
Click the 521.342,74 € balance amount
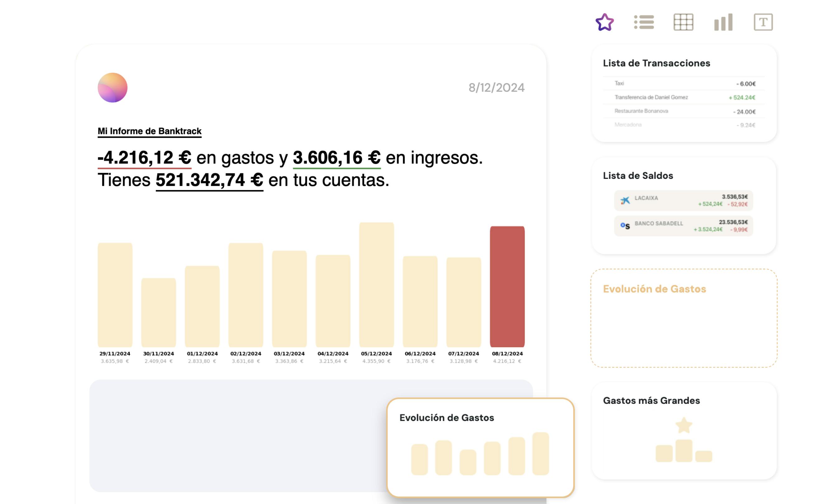tap(209, 180)
